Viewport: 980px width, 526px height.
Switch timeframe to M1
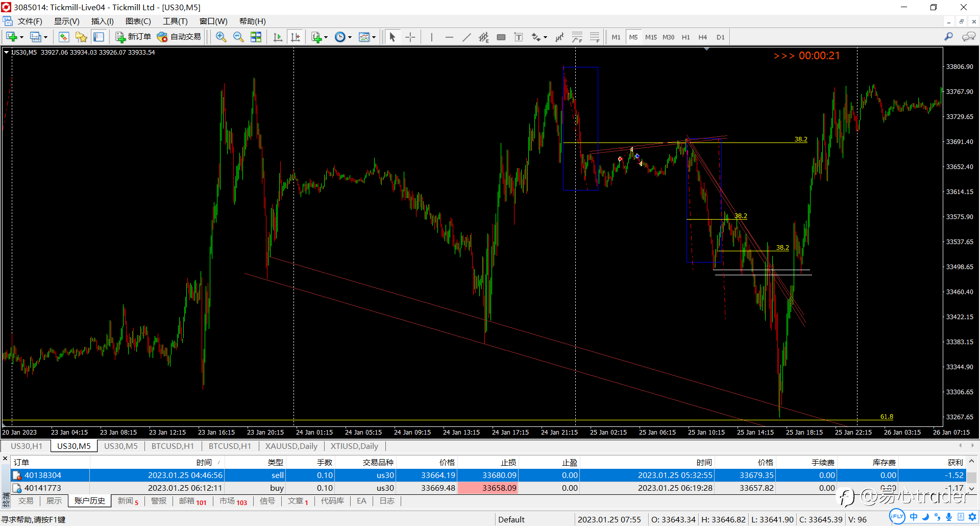pyautogui.click(x=616, y=37)
